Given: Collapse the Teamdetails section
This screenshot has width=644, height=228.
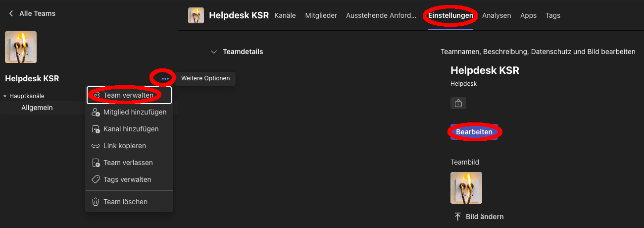Looking at the screenshot, I should [x=214, y=52].
